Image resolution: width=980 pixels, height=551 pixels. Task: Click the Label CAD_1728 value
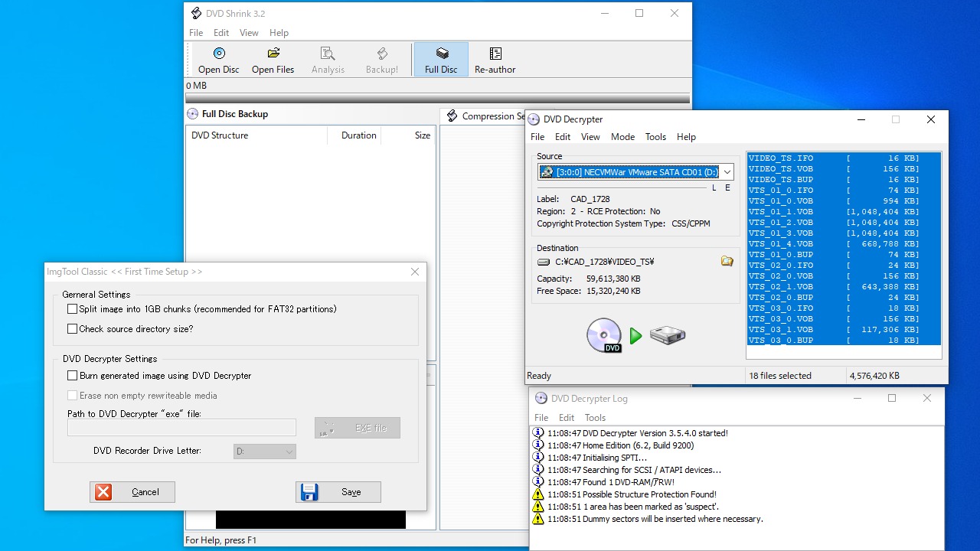coord(590,199)
